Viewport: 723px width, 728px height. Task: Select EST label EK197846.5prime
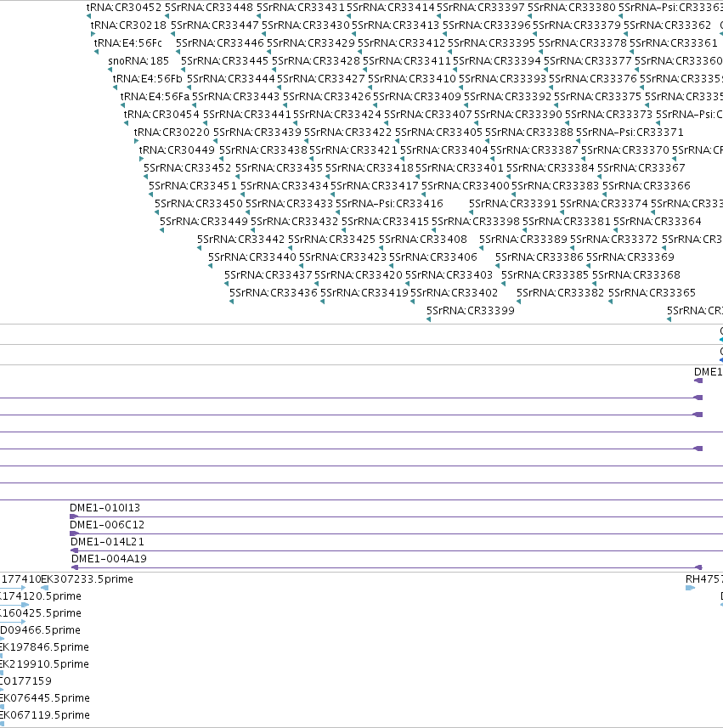click(x=44, y=646)
